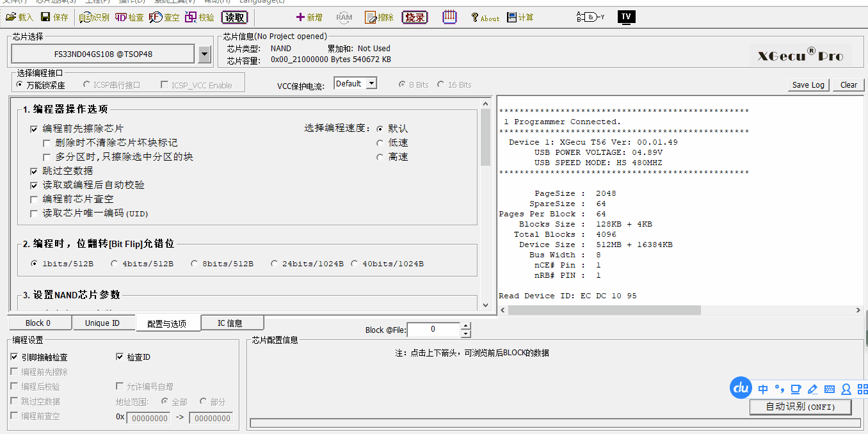The image size is (868, 434).
Task: Switch to the IC 信息 tab
Action: coord(230,323)
